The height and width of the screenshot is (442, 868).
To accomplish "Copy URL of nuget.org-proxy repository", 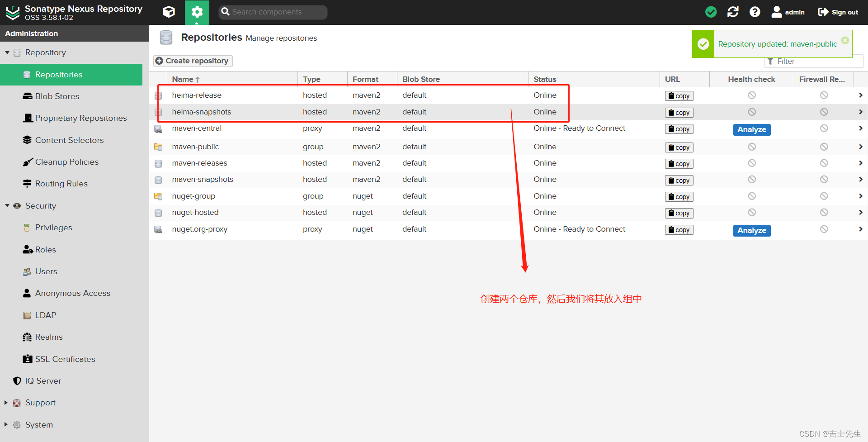I will 679,230.
